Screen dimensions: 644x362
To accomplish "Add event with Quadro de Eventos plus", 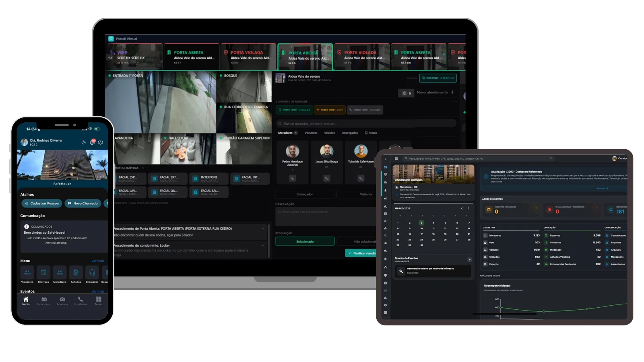I will tap(469, 259).
